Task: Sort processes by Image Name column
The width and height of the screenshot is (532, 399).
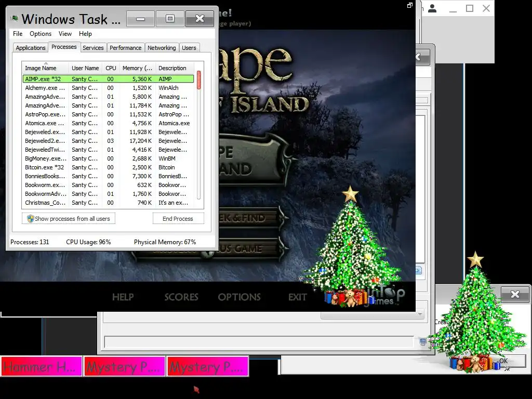Action: tap(46, 68)
